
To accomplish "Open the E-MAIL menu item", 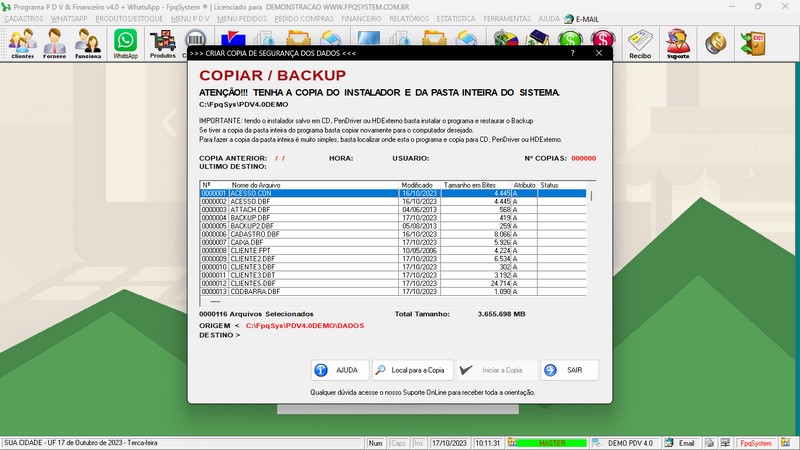I will tap(582, 19).
